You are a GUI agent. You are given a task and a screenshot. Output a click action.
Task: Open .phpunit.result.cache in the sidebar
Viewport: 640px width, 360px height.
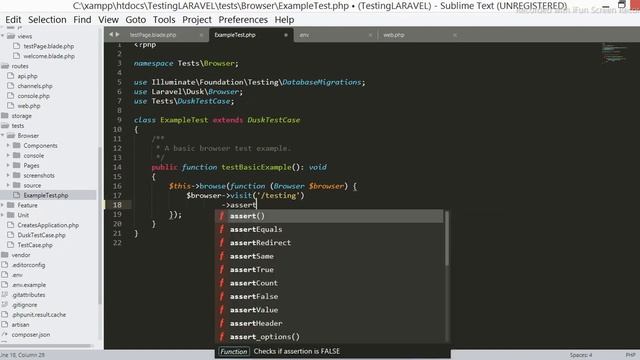click(39, 315)
